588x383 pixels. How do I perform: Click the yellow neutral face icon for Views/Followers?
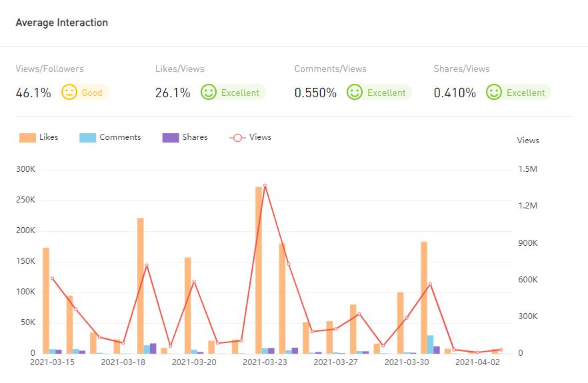(x=69, y=93)
